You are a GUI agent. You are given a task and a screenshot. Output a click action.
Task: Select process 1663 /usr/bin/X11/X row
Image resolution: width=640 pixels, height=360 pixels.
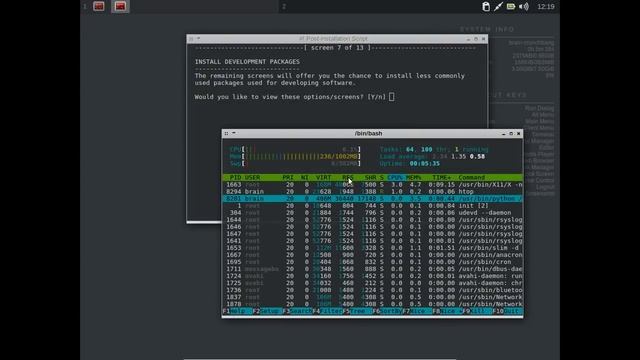pos(373,184)
